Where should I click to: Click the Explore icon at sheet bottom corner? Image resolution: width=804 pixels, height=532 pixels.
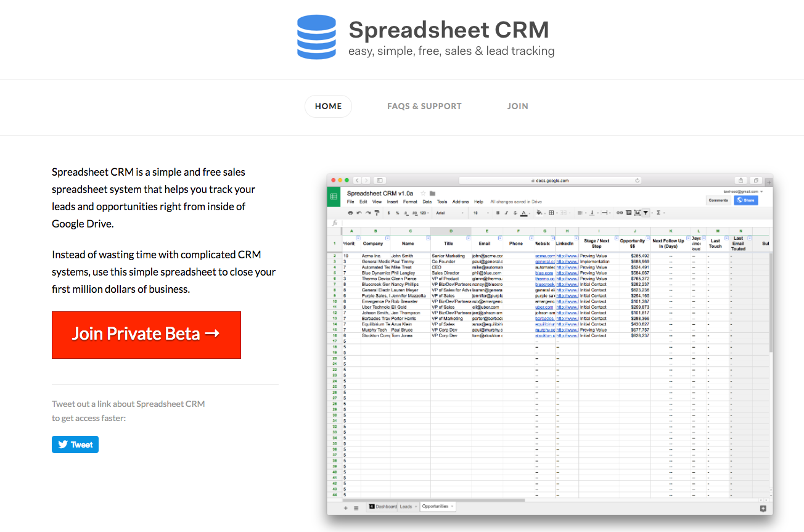coord(763,508)
